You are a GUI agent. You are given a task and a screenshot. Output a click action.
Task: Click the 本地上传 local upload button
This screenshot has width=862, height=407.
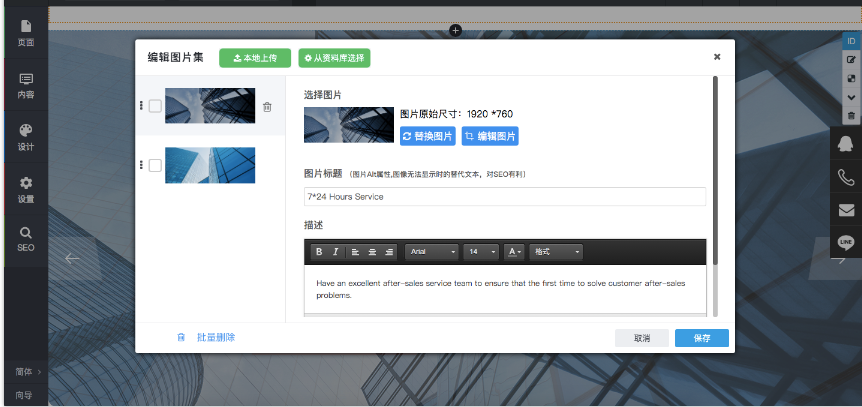pos(255,58)
